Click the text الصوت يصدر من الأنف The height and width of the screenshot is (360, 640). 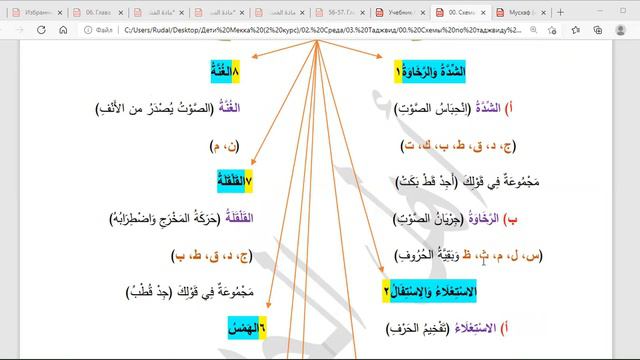(155, 109)
